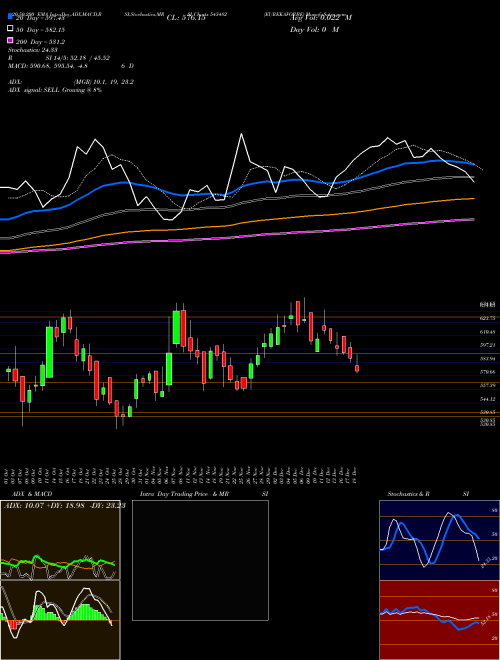Click the magenta 200 Day legend swatch

[10, 41]
